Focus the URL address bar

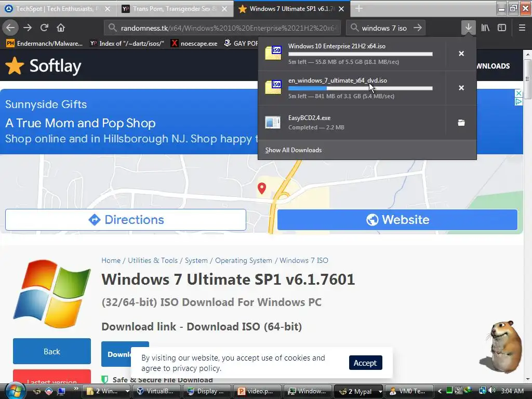tap(222, 28)
